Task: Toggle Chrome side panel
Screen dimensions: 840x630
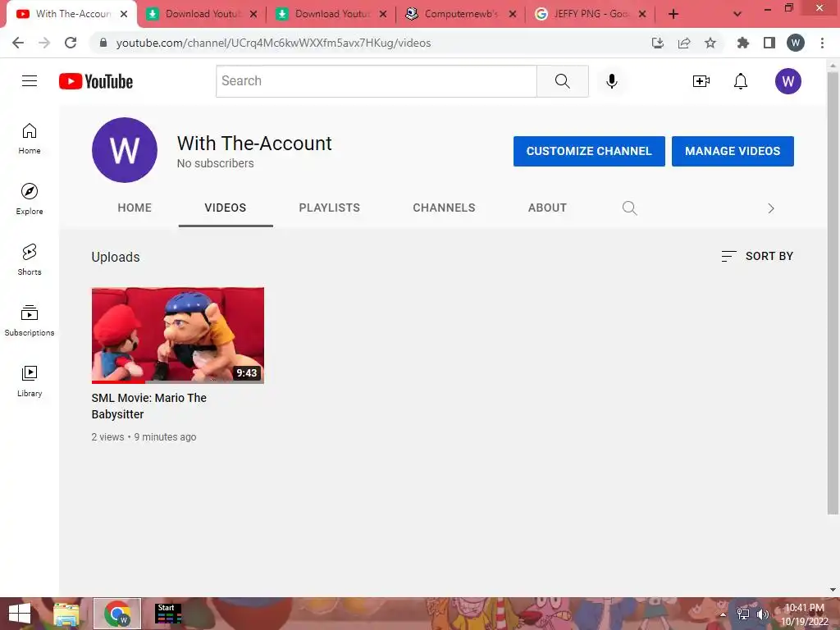Action: click(x=769, y=43)
